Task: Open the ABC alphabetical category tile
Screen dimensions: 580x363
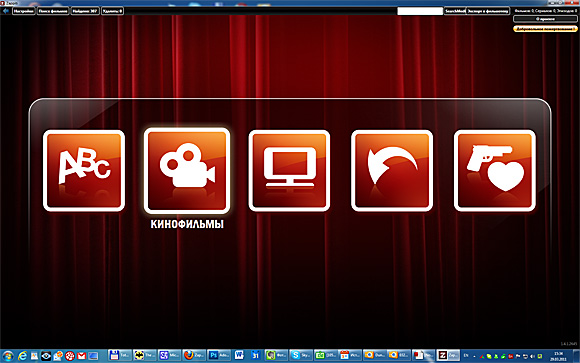Action: tap(84, 171)
